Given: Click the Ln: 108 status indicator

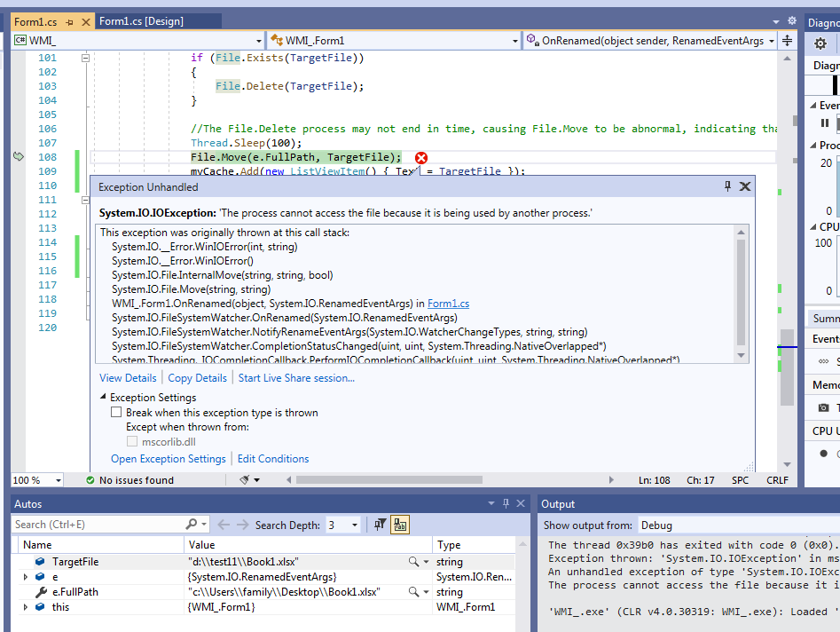Looking at the screenshot, I should [654, 480].
